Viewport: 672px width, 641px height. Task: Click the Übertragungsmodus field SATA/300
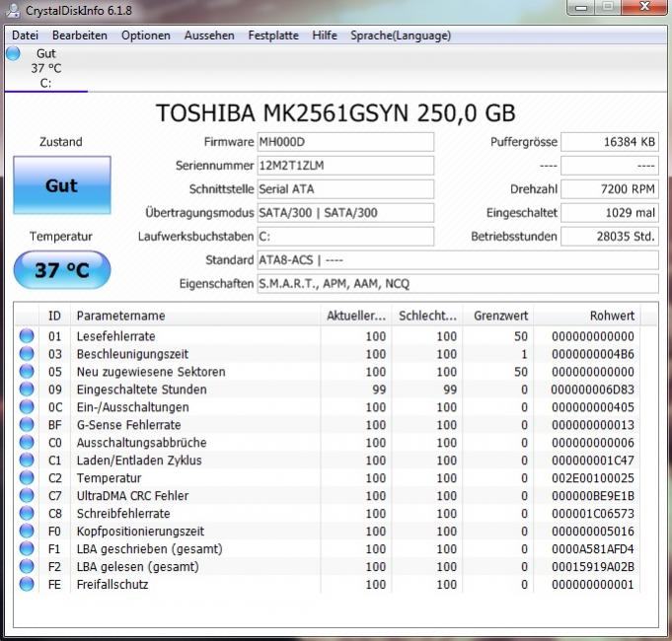click(345, 212)
